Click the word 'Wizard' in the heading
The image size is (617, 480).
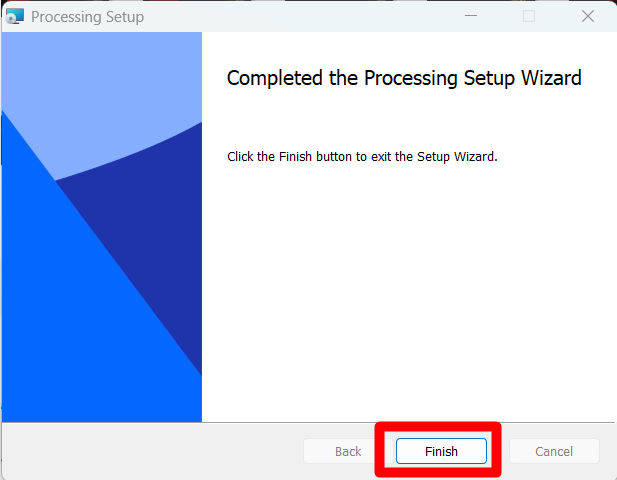click(x=551, y=78)
